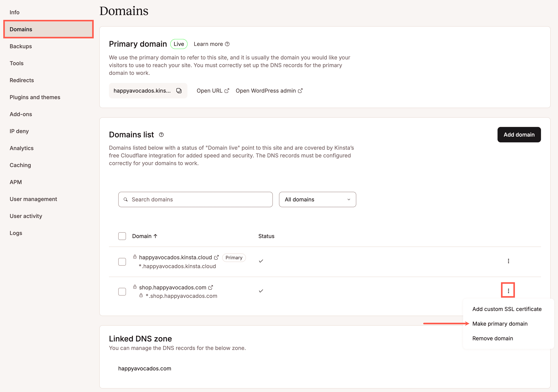Check the checkbox for happyavocados.kinsta.cloud
This screenshot has width=558, height=392.
(122, 261)
